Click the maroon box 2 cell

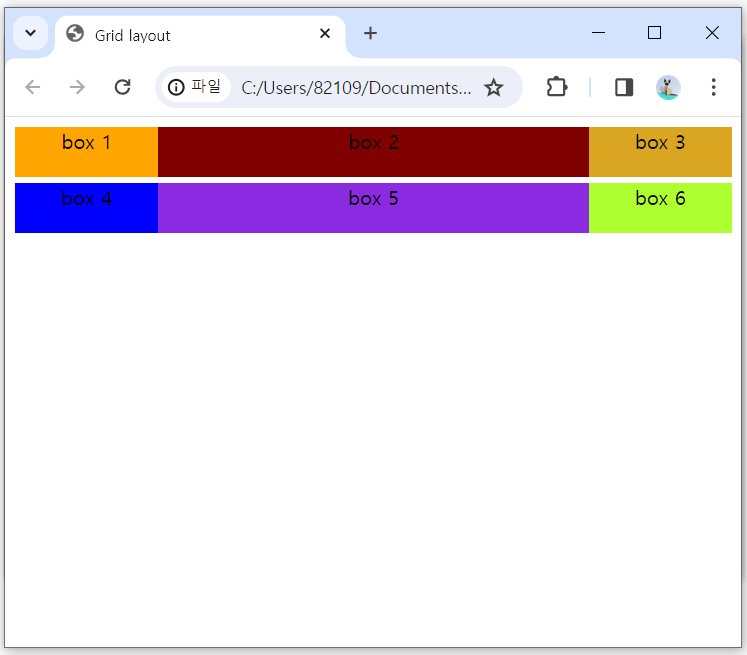point(374,152)
